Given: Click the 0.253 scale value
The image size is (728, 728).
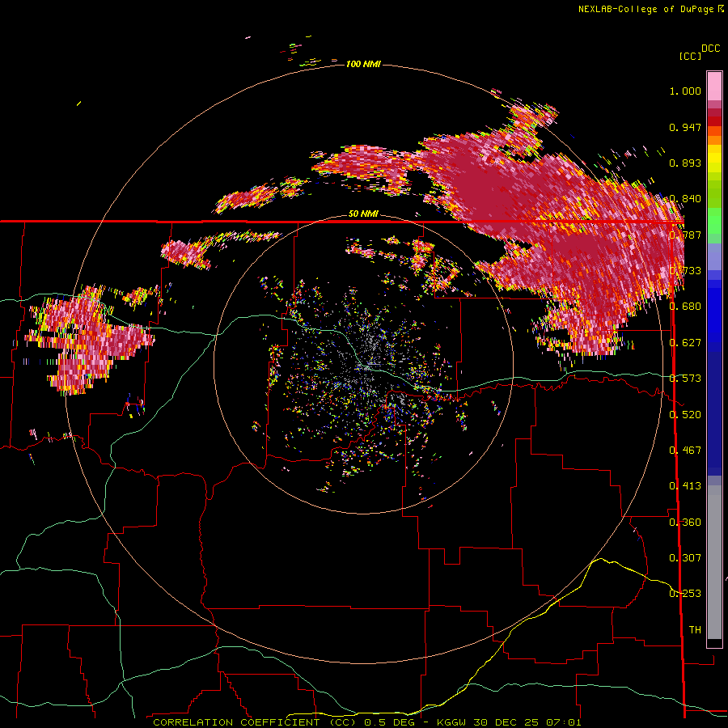Looking at the screenshot, I should 685,594.
